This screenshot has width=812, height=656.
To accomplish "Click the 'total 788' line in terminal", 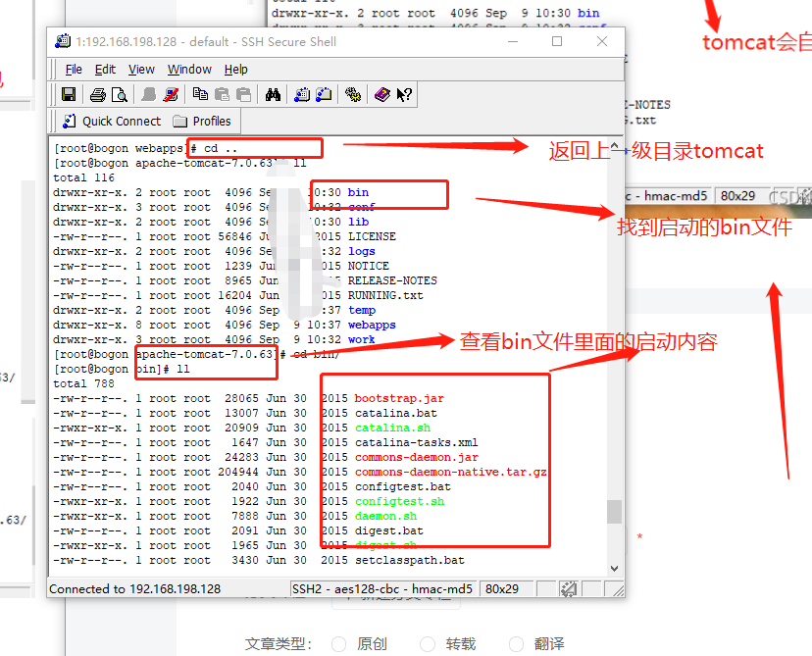I will point(83,383).
